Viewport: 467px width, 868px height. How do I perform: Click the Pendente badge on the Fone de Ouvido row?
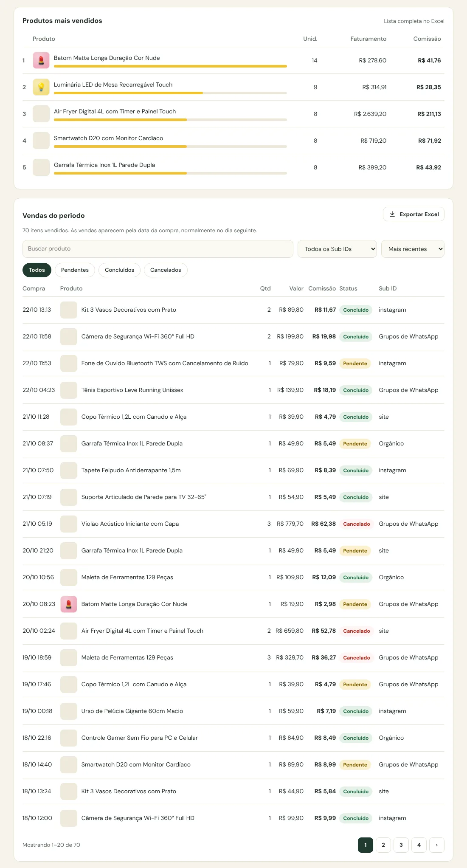355,364
